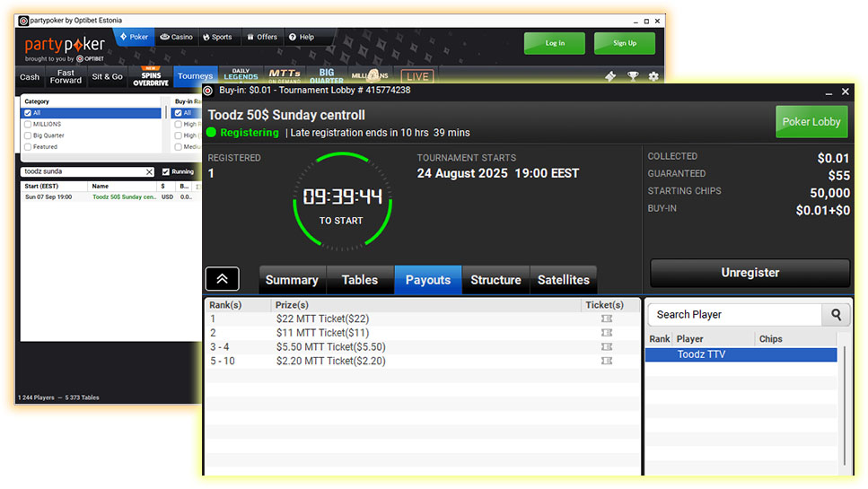Clear the tournament search field with X
This screenshot has width=868, height=489.
tap(150, 172)
